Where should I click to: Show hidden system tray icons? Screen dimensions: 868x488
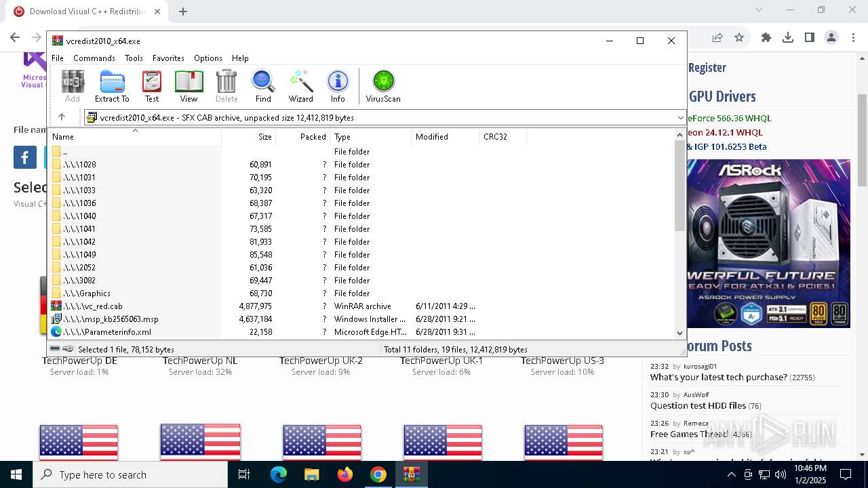point(731,474)
